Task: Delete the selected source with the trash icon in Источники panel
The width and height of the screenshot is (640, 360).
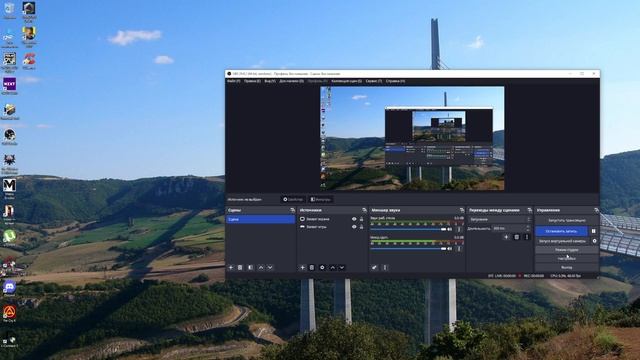Action: (312, 268)
